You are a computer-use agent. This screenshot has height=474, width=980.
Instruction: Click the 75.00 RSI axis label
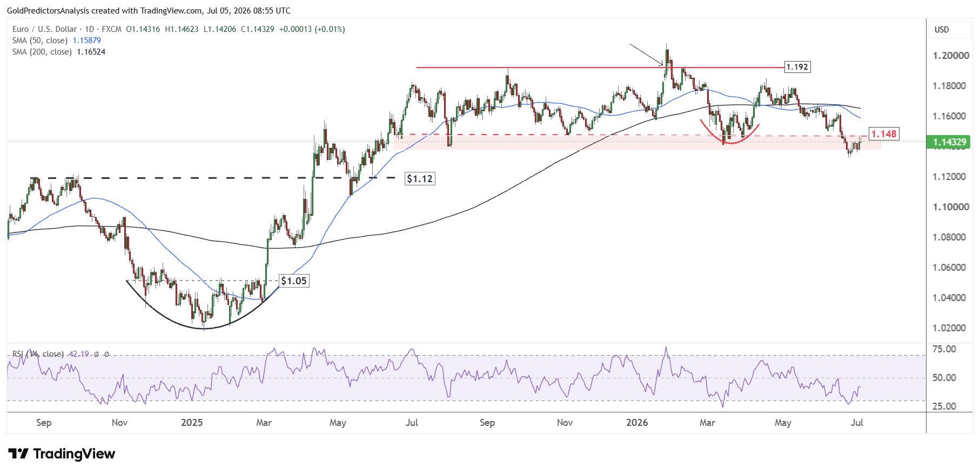coord(944,349)
